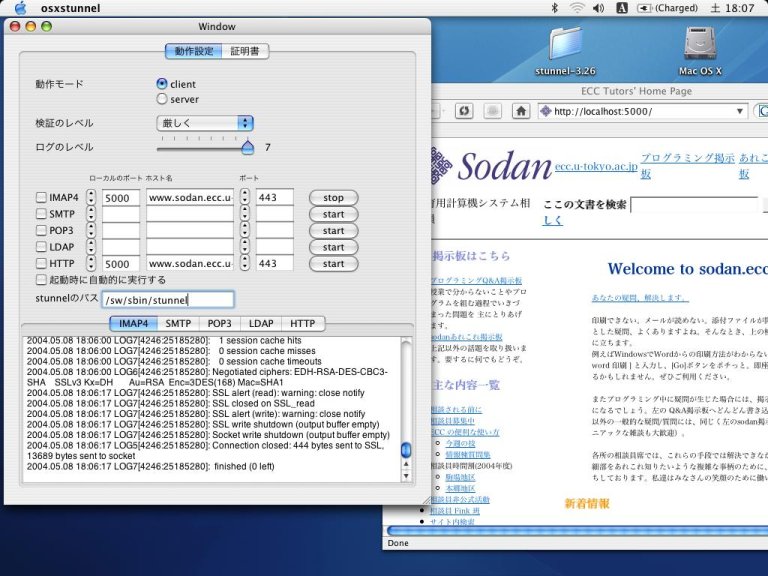The width and height of the screenshot is (768, 576).
Task: Click start button for POP3
Action: 334,231
